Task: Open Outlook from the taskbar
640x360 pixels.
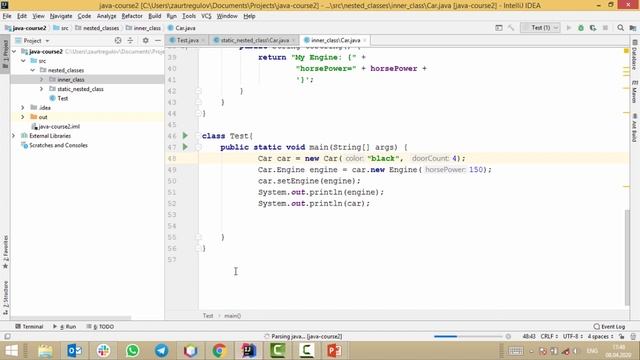Action: (75, 351)
